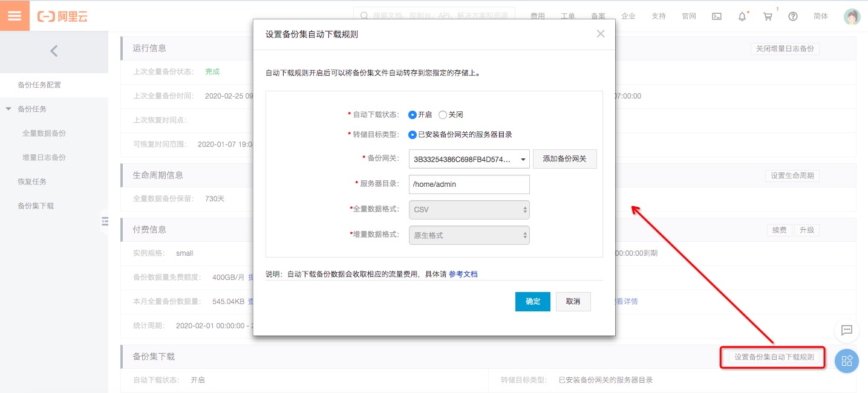The width and height of the screenshot is (868, 393).
Task: Collapse the sidebar with the handle icon
Action: tap(105, 222)
